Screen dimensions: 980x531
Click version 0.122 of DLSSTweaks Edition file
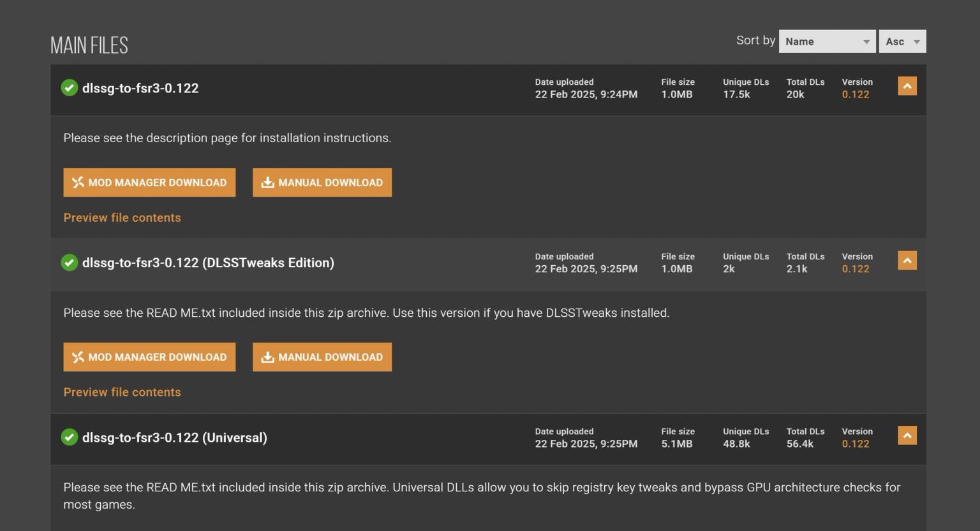(856, 269)
